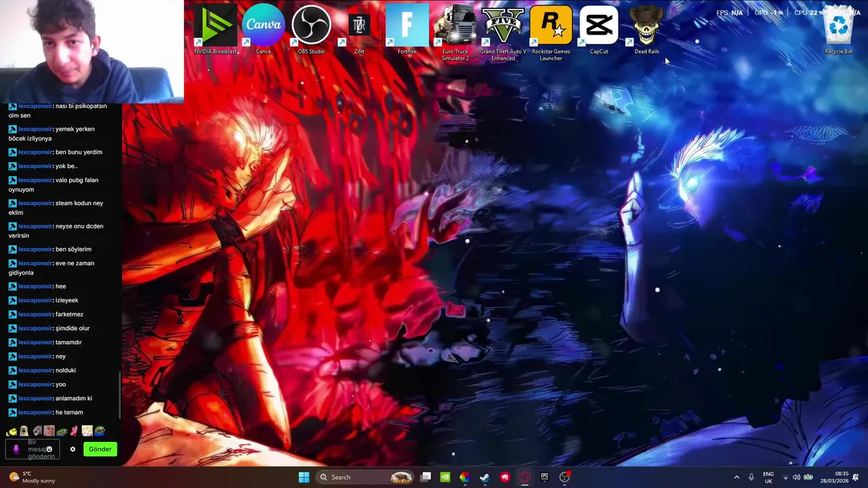The image size is (868, 488).
Task: Select Euro Truck Simulator 2 shortcut
Action: tap(455, 33)
